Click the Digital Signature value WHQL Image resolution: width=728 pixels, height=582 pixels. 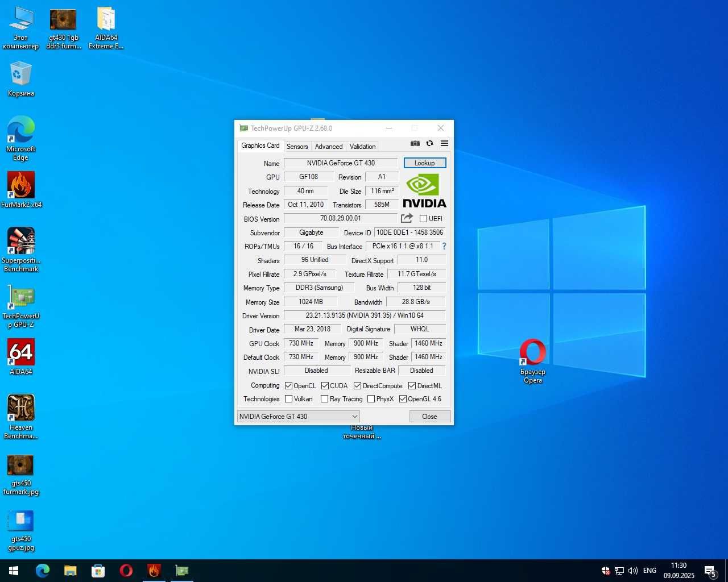point(420,329)
